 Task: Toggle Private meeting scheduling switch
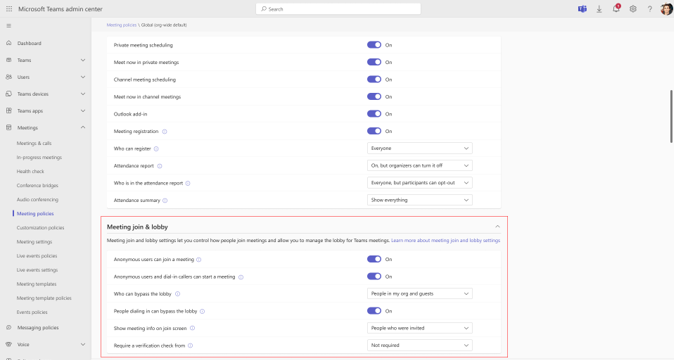pos(374,45)
